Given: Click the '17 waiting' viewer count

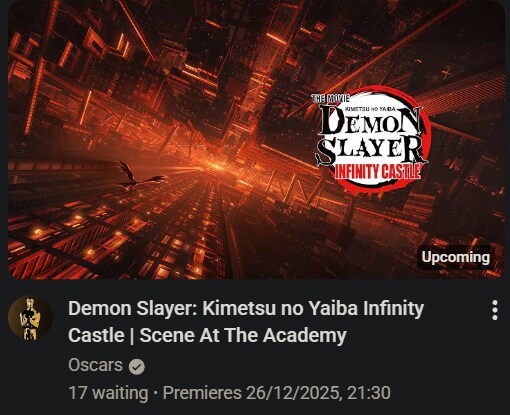Looking at the screenshot, I should tap(108, 393).
